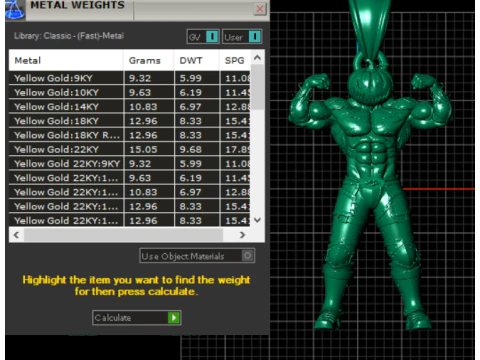The width and height of the screenshot is (480, 360).
Task: Select the Yellow Gold:22KY row
Action: [129, 149]
